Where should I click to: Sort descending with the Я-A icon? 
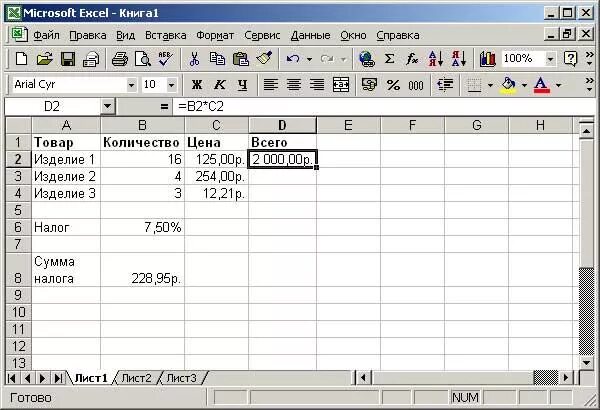(x=458, y=59)
